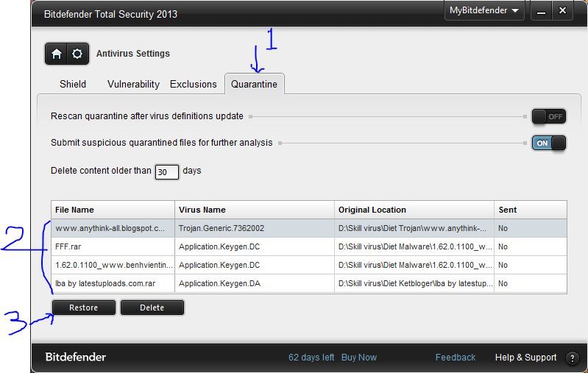Viewport: 588px width, 373px height.
Task: Open the settings gear icon
Action: click(77, 54)
